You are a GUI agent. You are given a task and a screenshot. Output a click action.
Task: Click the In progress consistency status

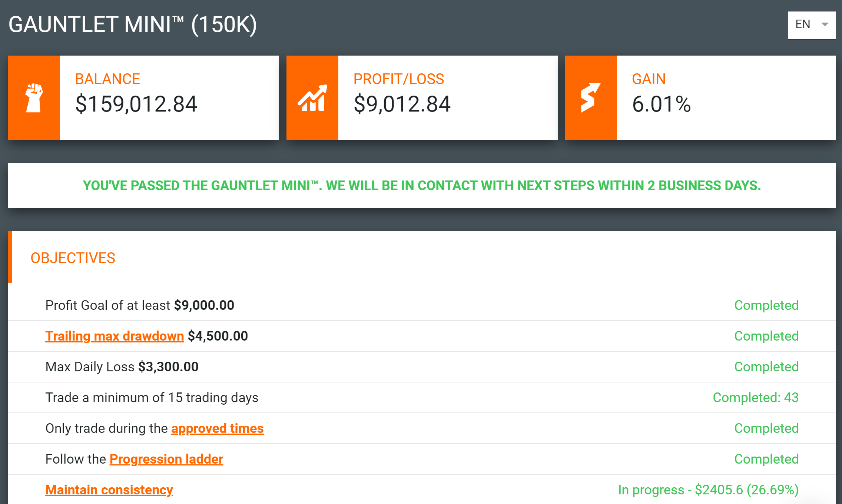708,490
